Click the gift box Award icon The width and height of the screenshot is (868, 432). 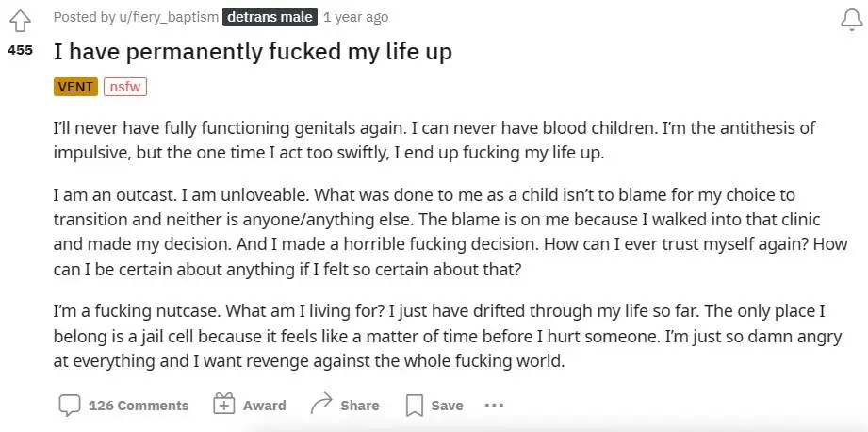coord(223,405)
